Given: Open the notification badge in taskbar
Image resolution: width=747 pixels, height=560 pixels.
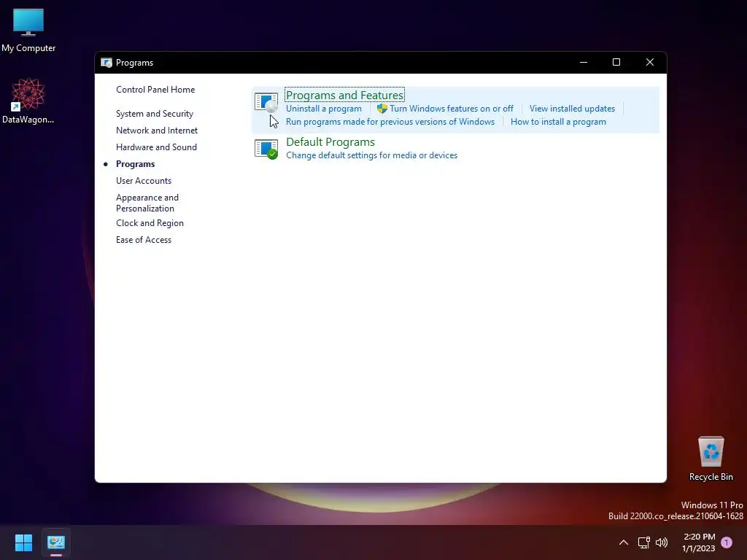Looking at the screenshot, I should tap(727, 542).
